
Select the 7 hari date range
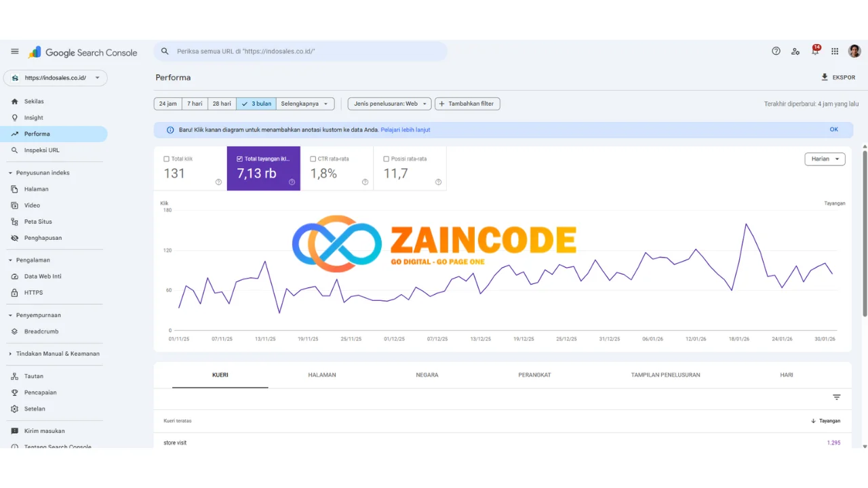pyautogui.click(x=195, y=104)
